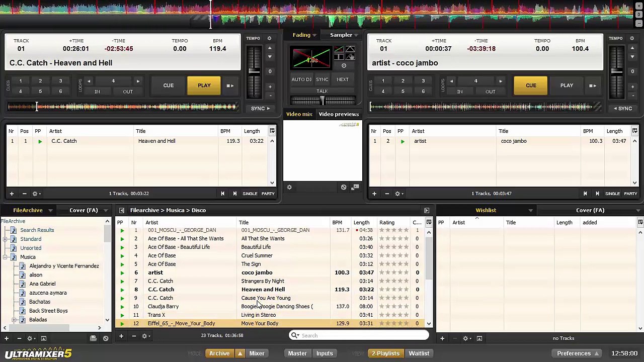
Task: Expand the Standard folder in the tree
Action: (x=5, y=239)
